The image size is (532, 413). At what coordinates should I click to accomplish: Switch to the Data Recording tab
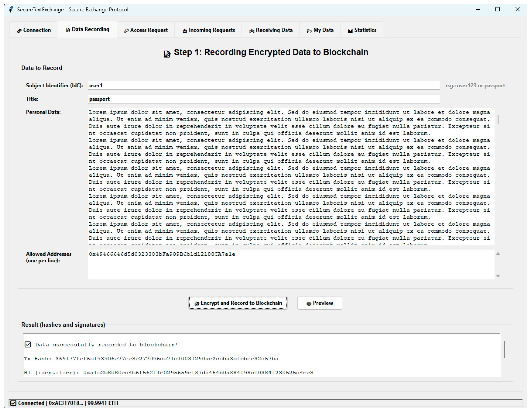(x=87, y=29)
